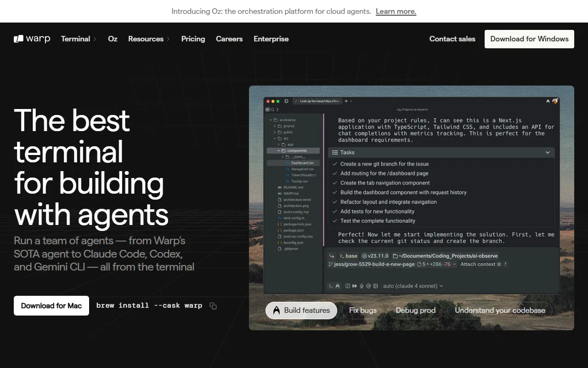Follow the Learn more link in banner
Viewport: 588px width, 368px height.
[x=396, y=11]
